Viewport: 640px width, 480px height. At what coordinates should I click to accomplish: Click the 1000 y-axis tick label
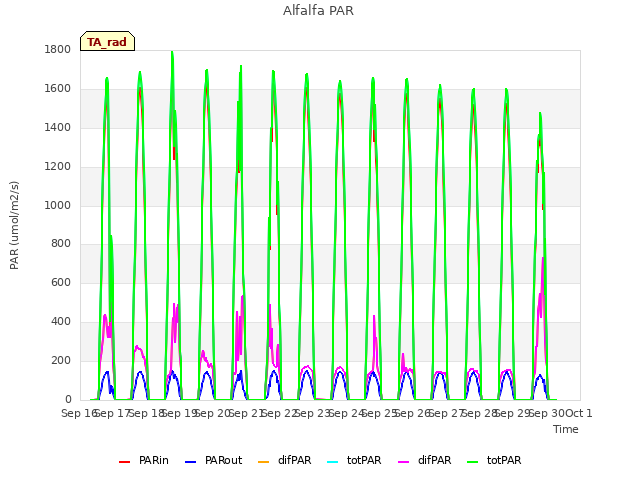pos(58,205)
